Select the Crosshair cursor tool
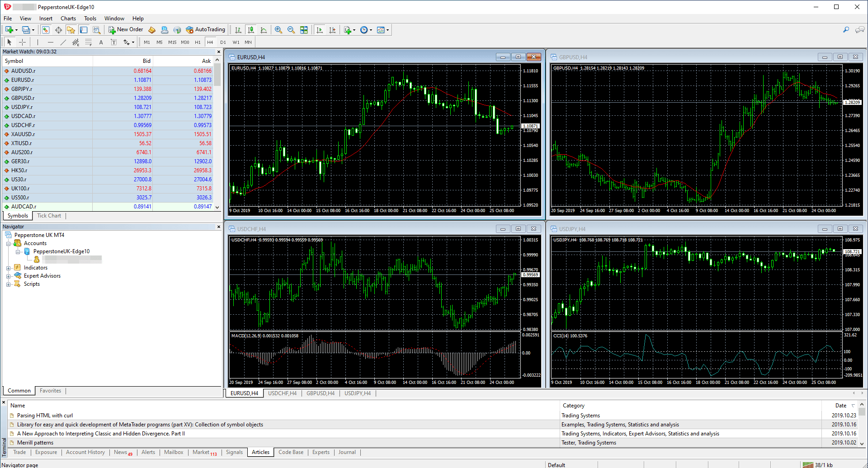Image resolution: width=868 pixels, height=468 pixels. coord(22,42)
